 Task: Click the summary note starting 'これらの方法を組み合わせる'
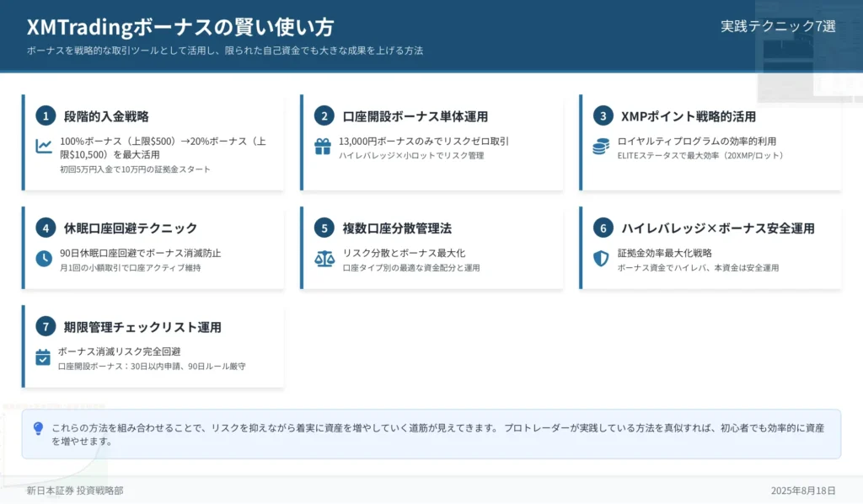438,435
